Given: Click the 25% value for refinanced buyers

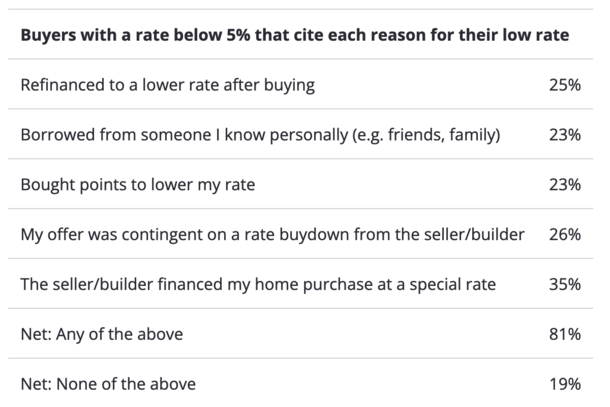Looking at the screenshot, I should click(x=565, y=85).
